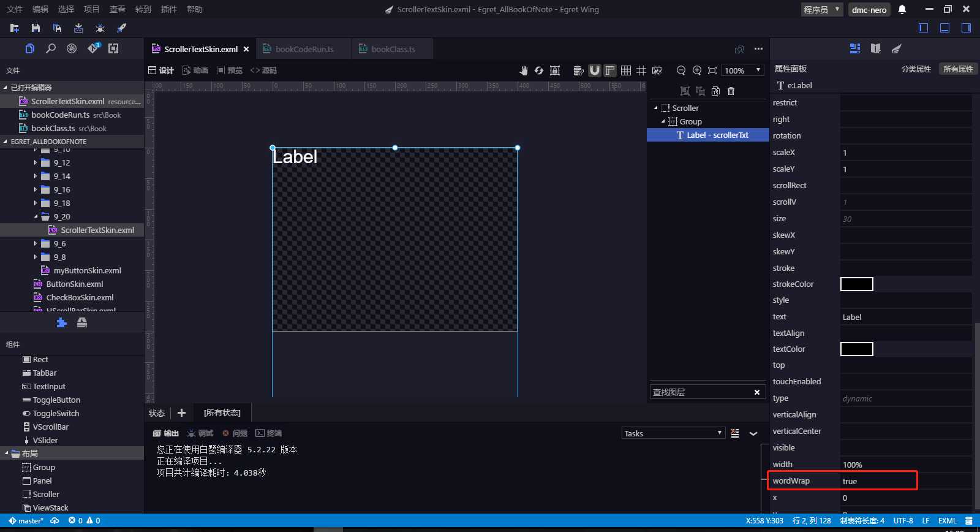
Task: Toggle the data binding database icon
Action: [x=578, y=70]
